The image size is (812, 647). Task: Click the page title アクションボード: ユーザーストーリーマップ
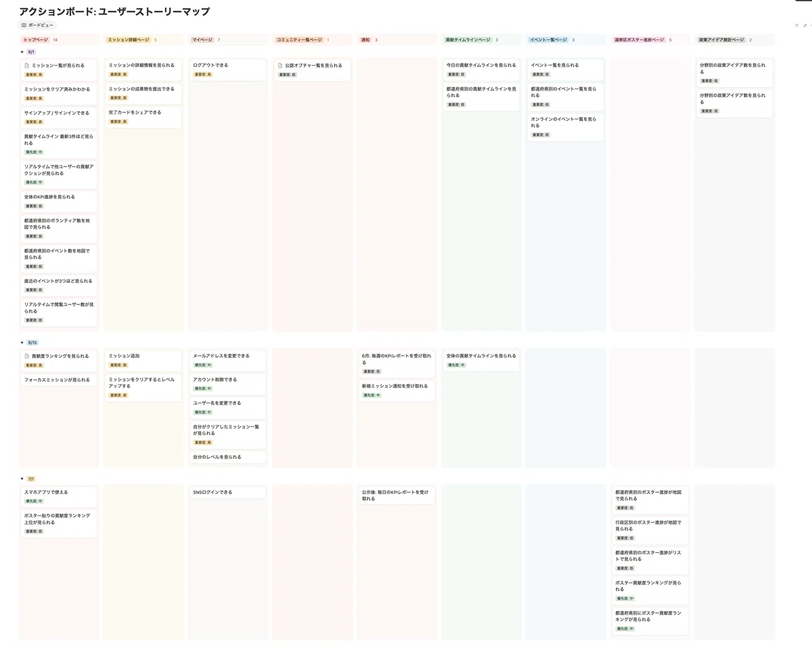pyautogui.click(x=114, y=12)
